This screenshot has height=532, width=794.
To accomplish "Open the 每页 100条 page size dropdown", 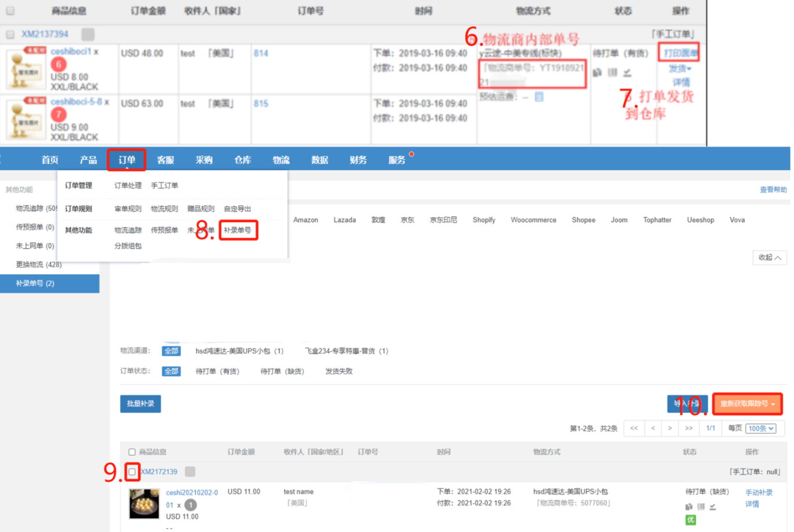I will coord(760,428).
